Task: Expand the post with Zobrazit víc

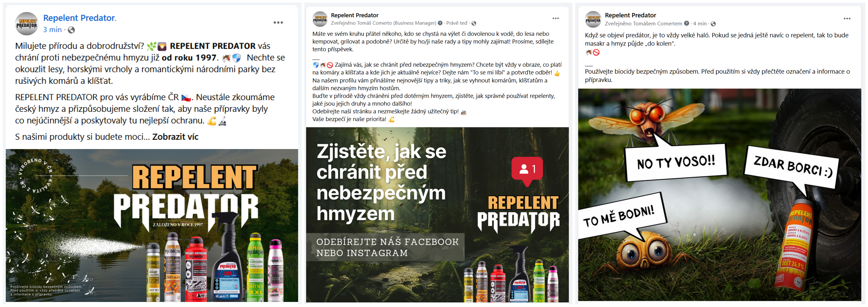Action: point(175,137)
